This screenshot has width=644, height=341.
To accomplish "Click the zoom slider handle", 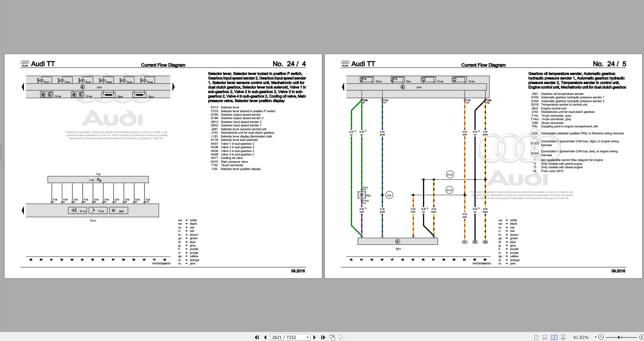I will tap(619, 337).
